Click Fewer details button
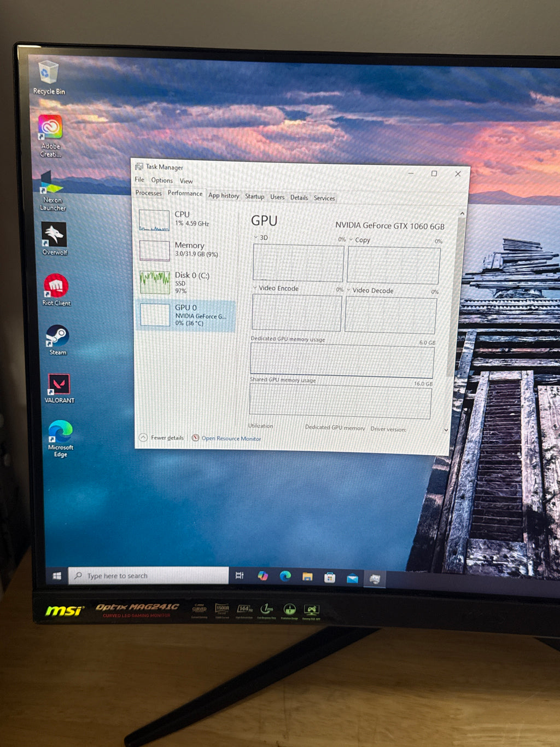Viewport: 560px width, 747px height. [x=162, y=437]
